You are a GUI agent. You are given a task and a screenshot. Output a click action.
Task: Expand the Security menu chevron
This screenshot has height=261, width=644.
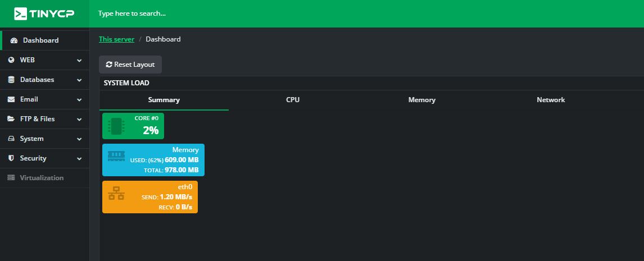click(79, 159)
